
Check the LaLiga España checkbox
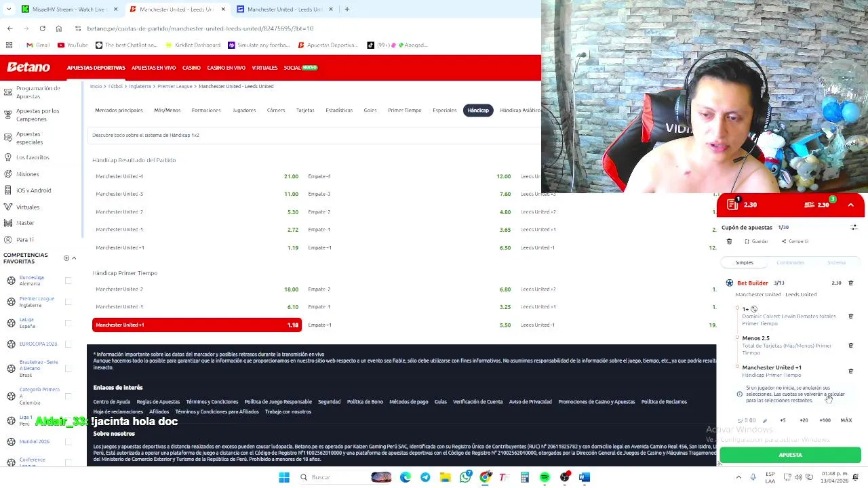(x=68, y=323)
